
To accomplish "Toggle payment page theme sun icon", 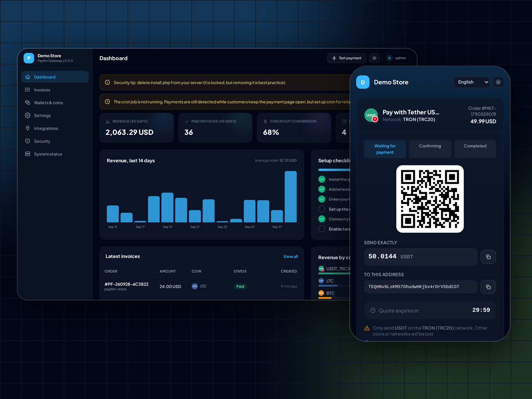I will pos(498,82).
